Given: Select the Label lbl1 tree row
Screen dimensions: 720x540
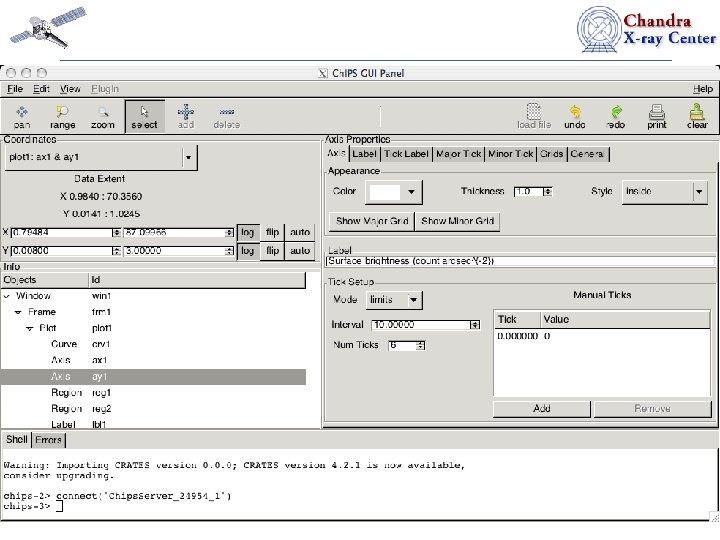Looking at the screenshot, I should (153, 424).
